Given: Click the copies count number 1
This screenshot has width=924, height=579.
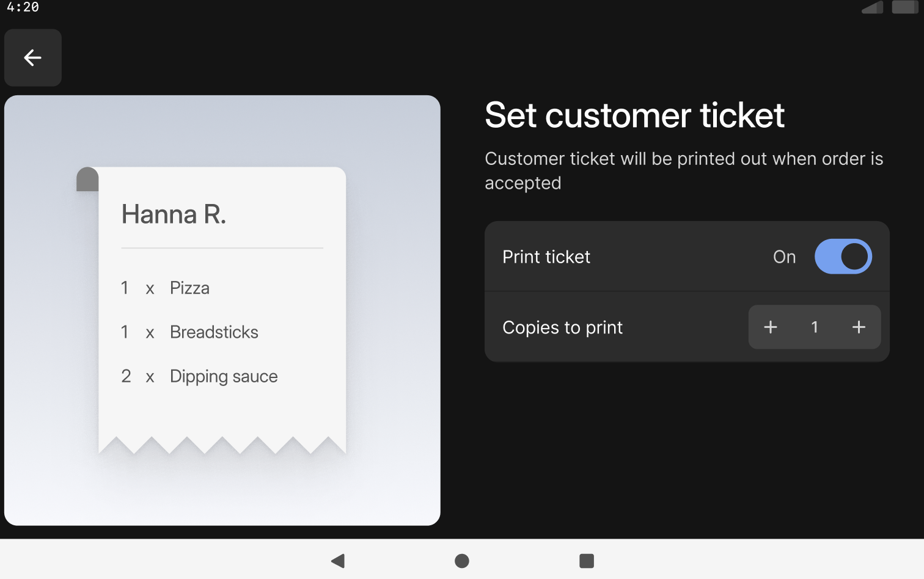Looking at the screenshot, I should coord(815,327).
